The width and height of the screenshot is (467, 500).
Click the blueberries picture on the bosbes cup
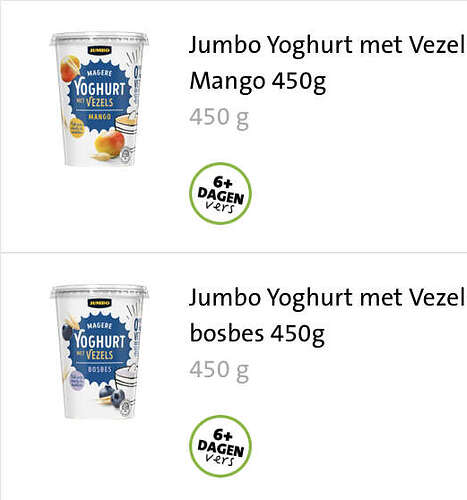(x=112, y=396)
